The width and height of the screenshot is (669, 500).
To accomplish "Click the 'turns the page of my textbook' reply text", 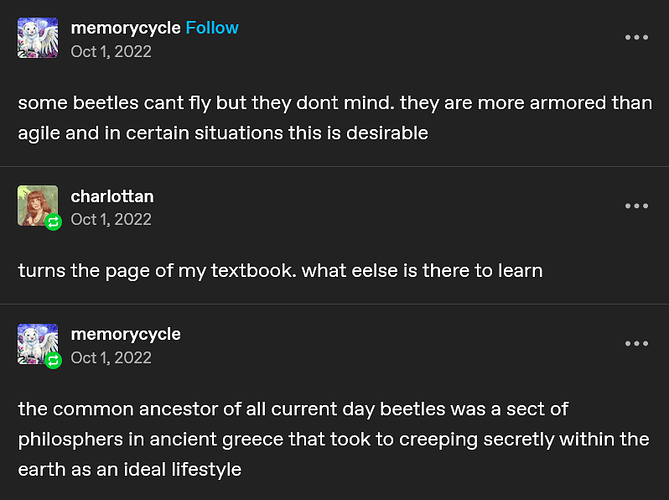I will pyautogui.click(x=280, y=271).
